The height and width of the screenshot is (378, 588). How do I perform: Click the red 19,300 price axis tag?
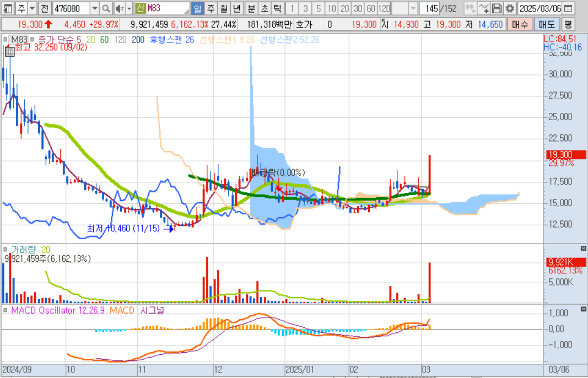coord(567,154)
